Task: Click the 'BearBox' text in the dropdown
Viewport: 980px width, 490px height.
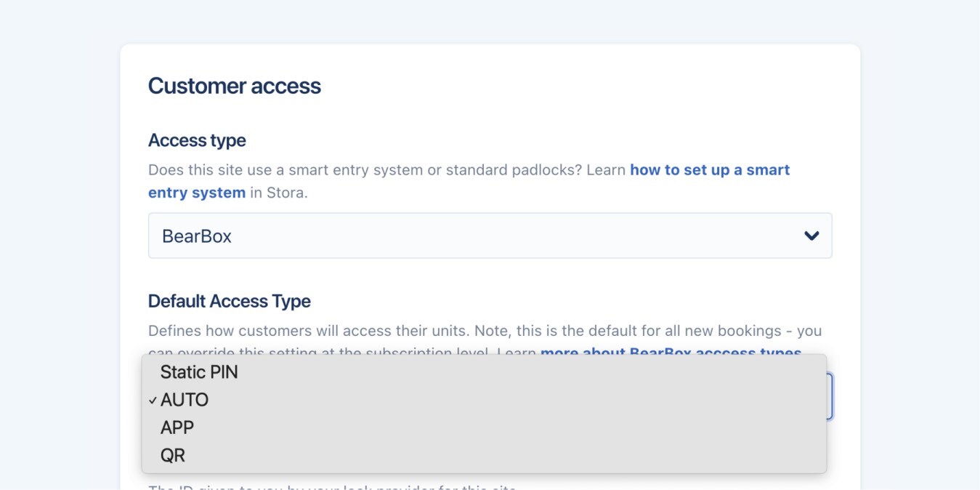Action: point(197,236)
